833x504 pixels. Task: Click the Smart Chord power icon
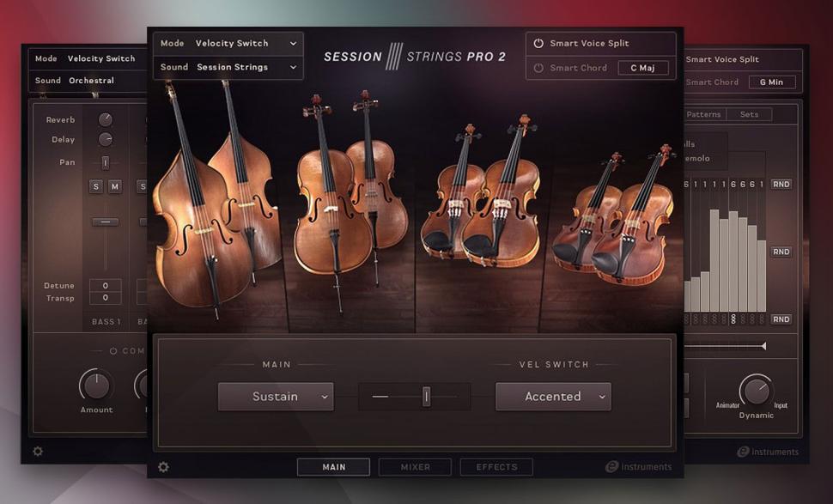538,68
